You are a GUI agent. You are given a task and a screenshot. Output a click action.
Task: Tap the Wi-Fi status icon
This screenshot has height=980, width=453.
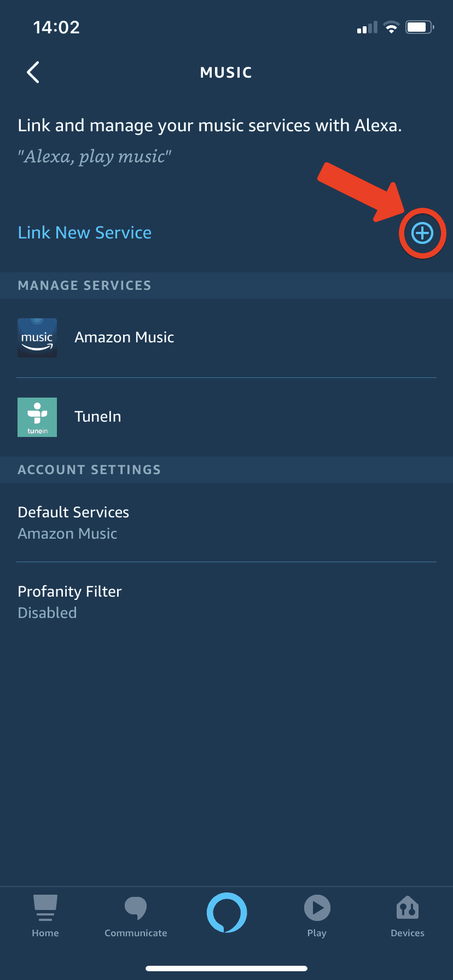[391, 27]
